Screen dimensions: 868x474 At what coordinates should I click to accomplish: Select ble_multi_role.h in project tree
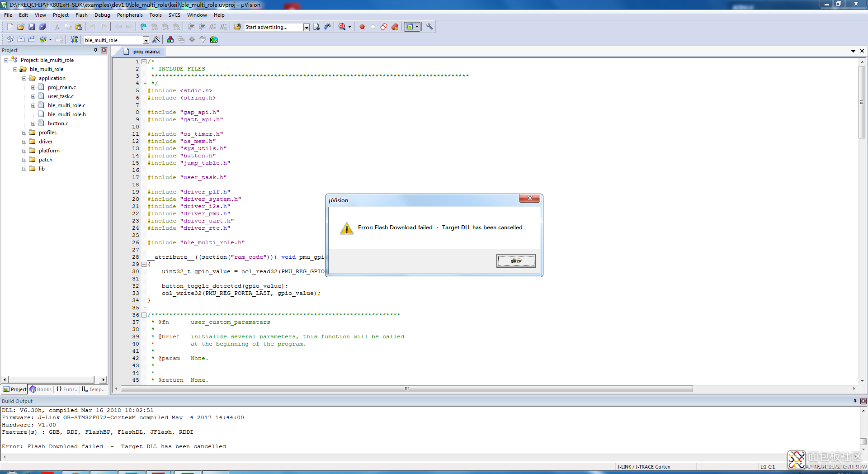66,114
